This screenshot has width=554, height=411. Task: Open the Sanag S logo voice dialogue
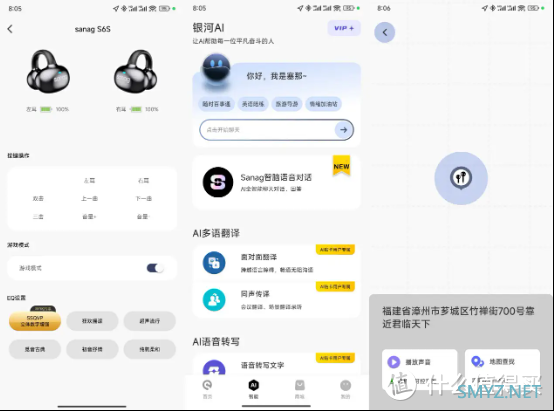point(218,182)
